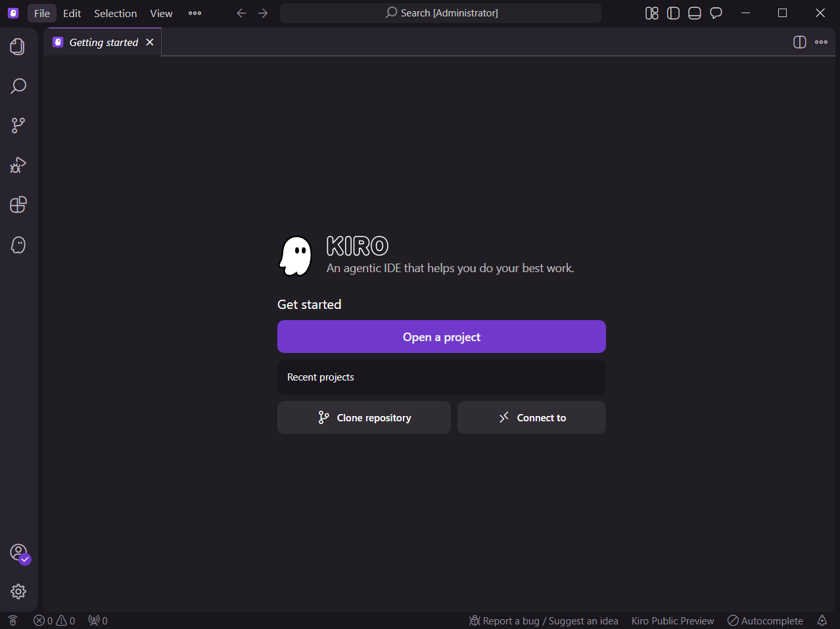Open the File menu
840x629 pixels.
point(42,13)
